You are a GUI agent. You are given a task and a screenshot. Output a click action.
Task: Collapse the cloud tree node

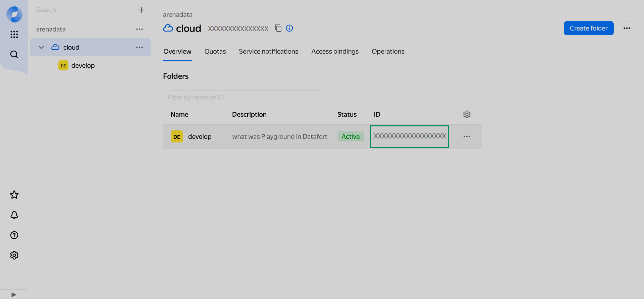click(41, 47)
